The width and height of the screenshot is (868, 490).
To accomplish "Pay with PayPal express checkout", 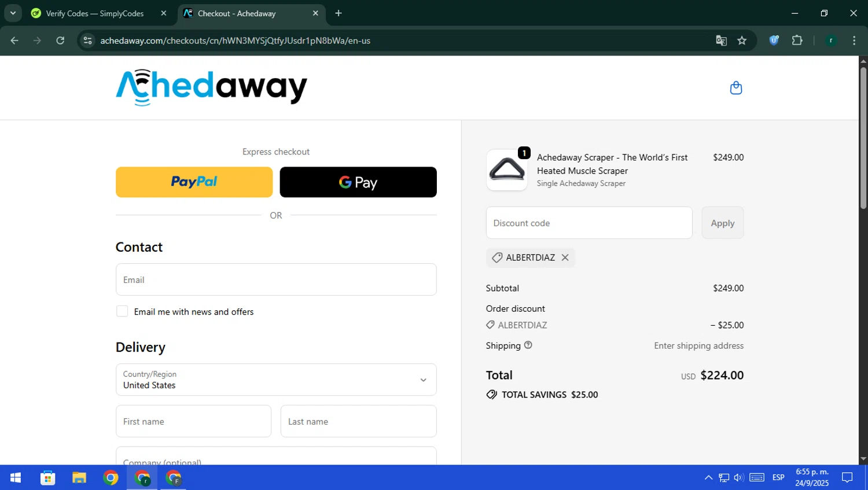I will click(x=194, y=182).
